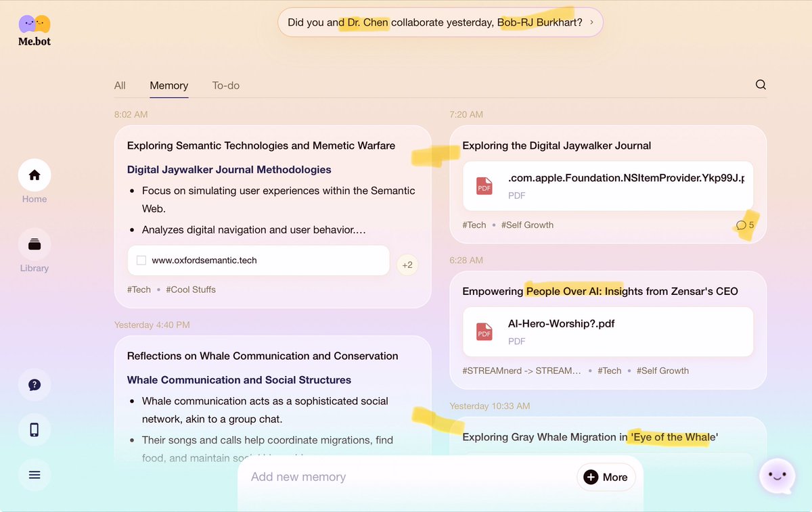Click the Add new memory input field
The image size is (812, 512).
click(406, 477)
